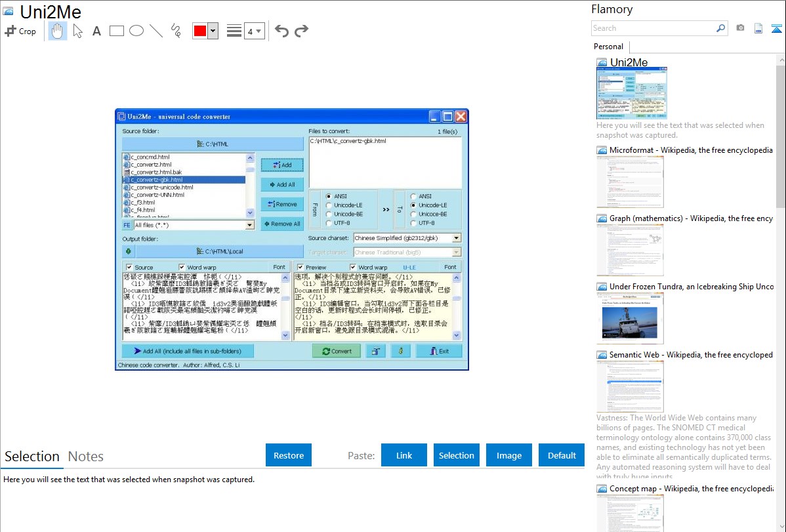This screenshot has height=532, width=786.
Task: Switch to the Personal tab
Action: coord(609,47)
